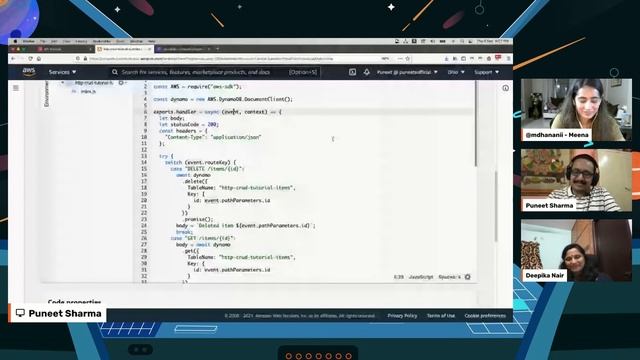Open editor preferences gear in status bar
The height and width of the screenshot is (360, 640).
coord(468,277)
